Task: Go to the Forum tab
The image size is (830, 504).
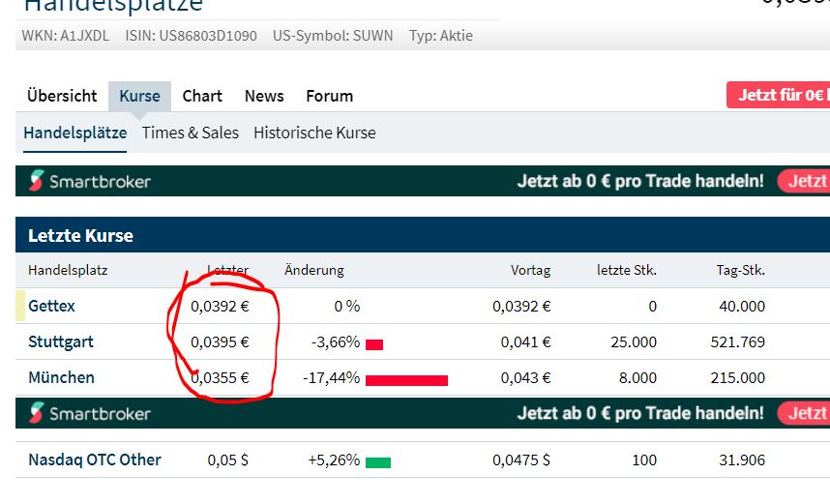Action: [x=329, y=96]
